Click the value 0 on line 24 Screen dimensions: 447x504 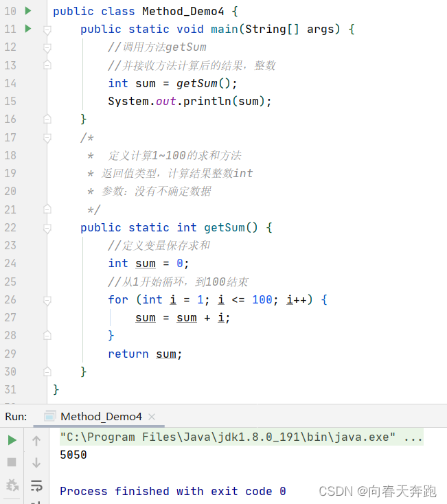point(180,264)
